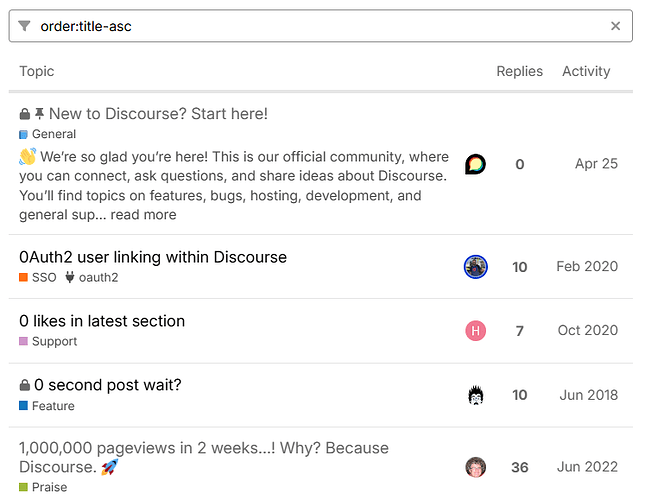Screen dimensions: 645x500
Task: Click the lock icon on 0 second post wait
Action: click(x=25, y=385)
